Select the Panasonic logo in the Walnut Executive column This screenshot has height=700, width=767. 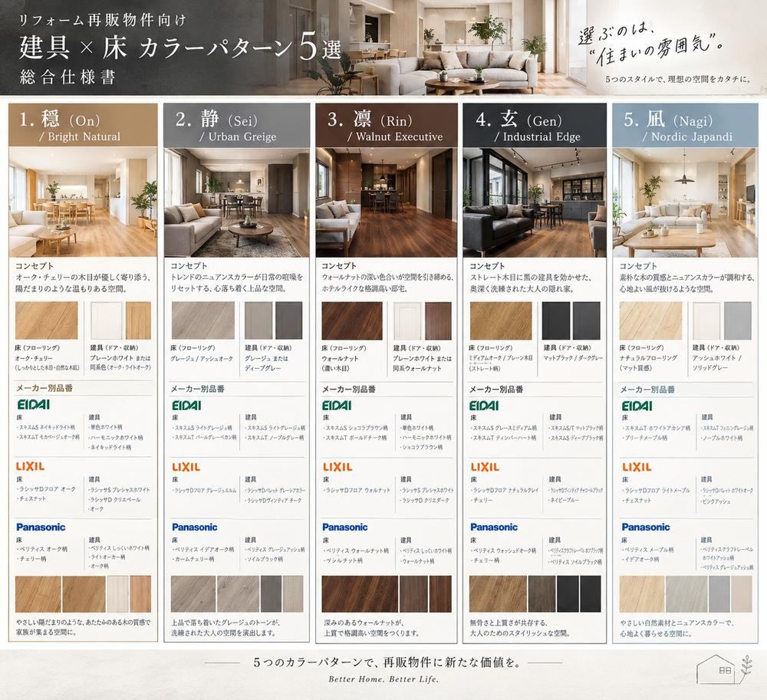pyautogui.click(x=344, y=527)
